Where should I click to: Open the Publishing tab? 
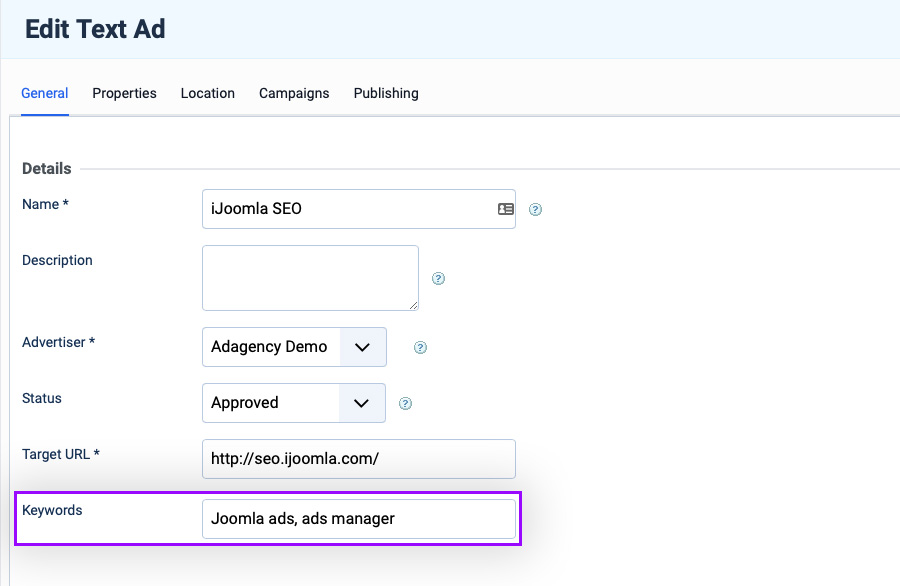[x=386, y=93]
